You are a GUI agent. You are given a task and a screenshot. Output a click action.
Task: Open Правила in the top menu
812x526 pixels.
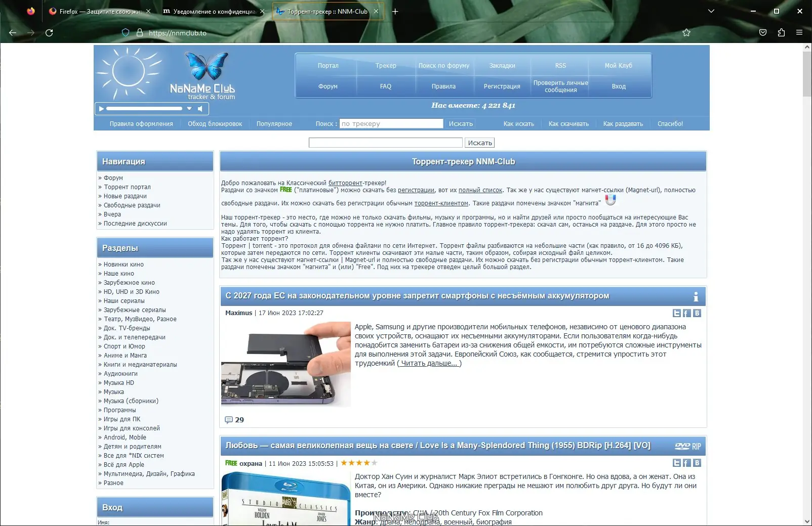tap(444, 86)
